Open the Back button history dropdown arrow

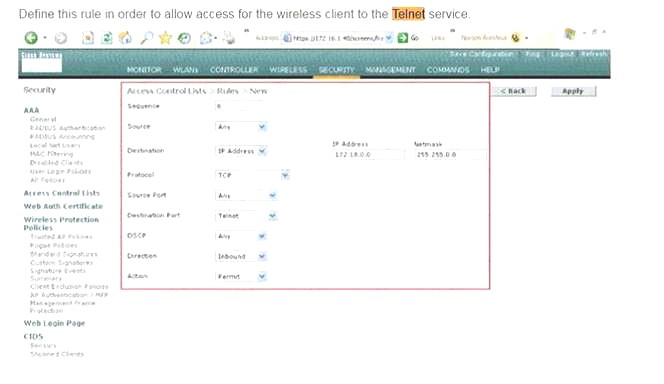(x=45, y=38)
